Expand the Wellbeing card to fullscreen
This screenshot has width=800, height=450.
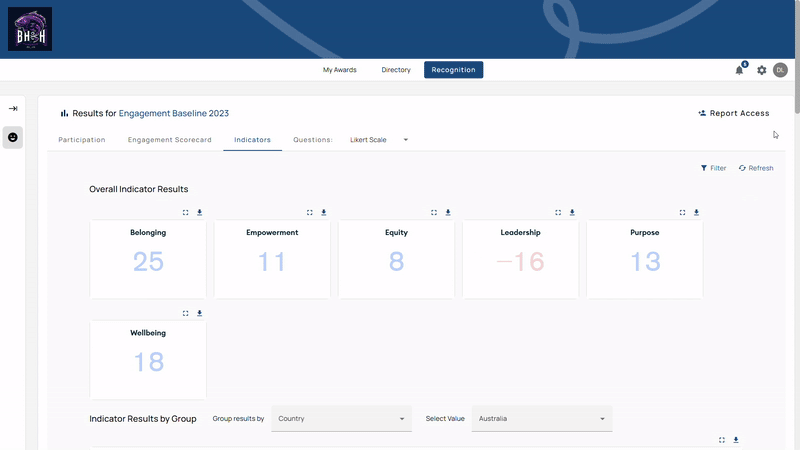tap(186, 313)
